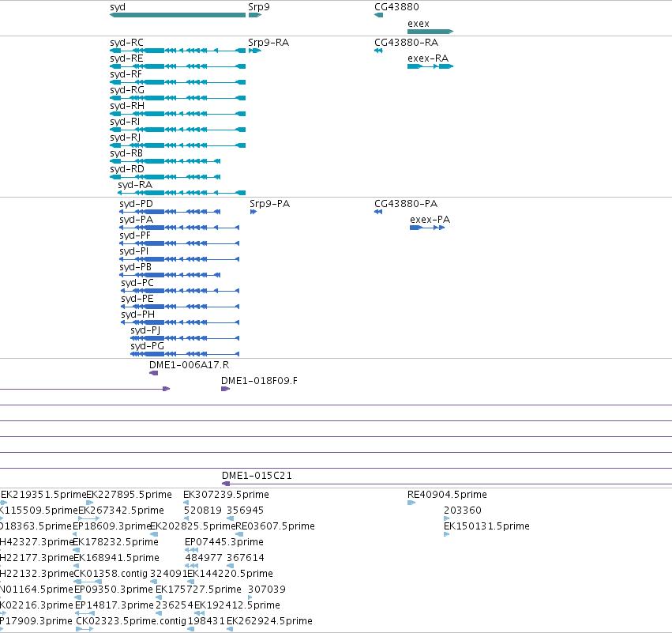This screenshot has width=672, height=633.
Task: Click the exex-PA CDS glyph
Action: pos(427,228)
